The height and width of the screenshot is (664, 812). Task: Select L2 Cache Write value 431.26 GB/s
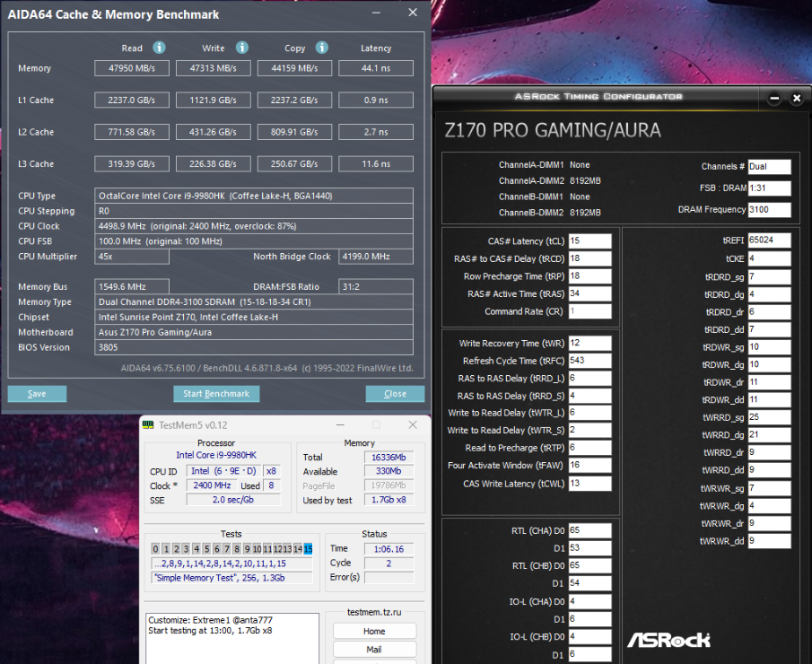(x=214, y=132)
